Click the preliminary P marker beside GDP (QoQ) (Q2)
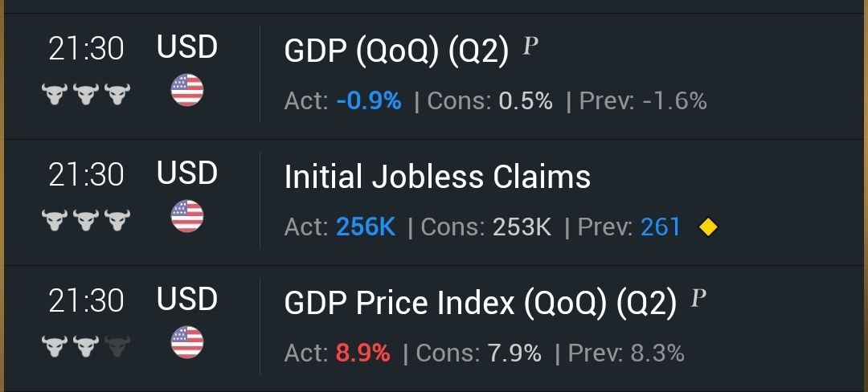This screenshot has height=392, width=868. (x=530, y=47)
